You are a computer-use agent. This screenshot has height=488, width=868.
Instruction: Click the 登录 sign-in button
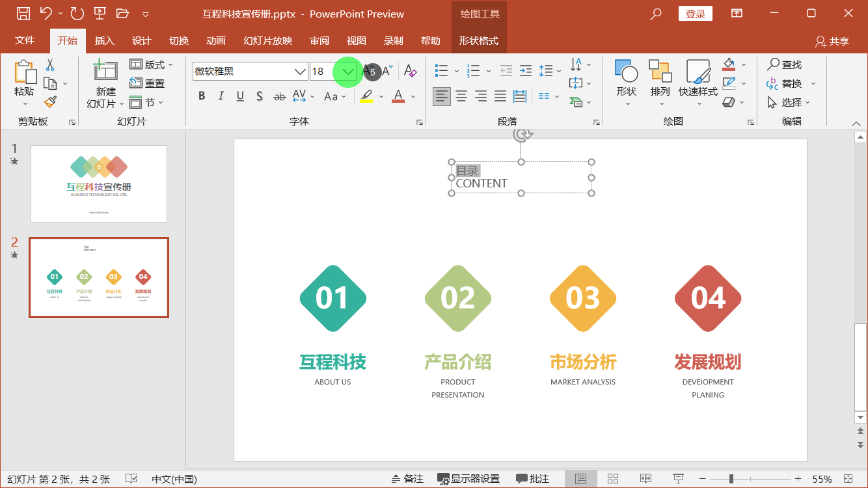pyautogui.click(x=696, y=14)
